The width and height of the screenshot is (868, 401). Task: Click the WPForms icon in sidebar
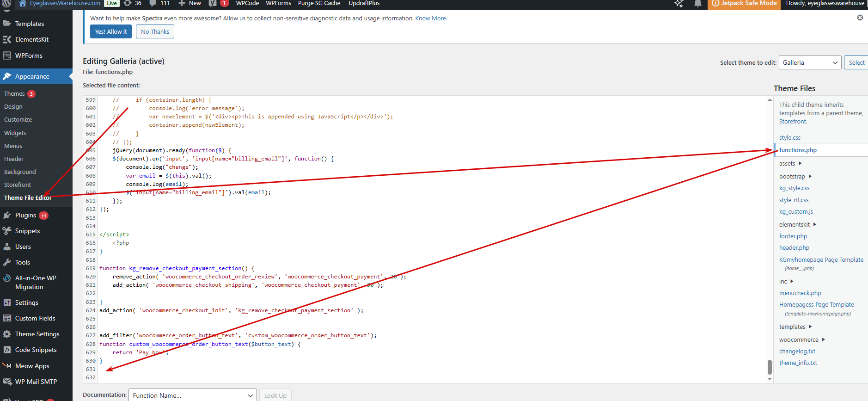(7, 56)
